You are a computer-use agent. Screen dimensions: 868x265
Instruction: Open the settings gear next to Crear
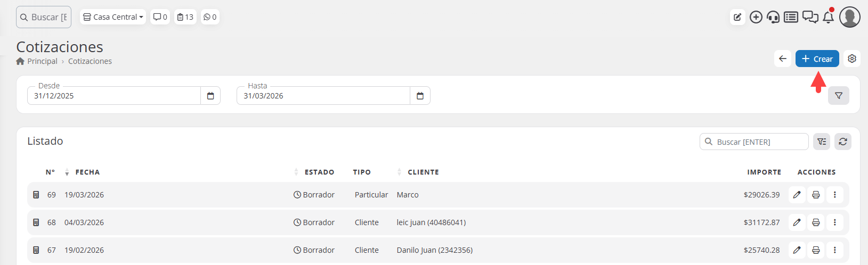(852, 59)
